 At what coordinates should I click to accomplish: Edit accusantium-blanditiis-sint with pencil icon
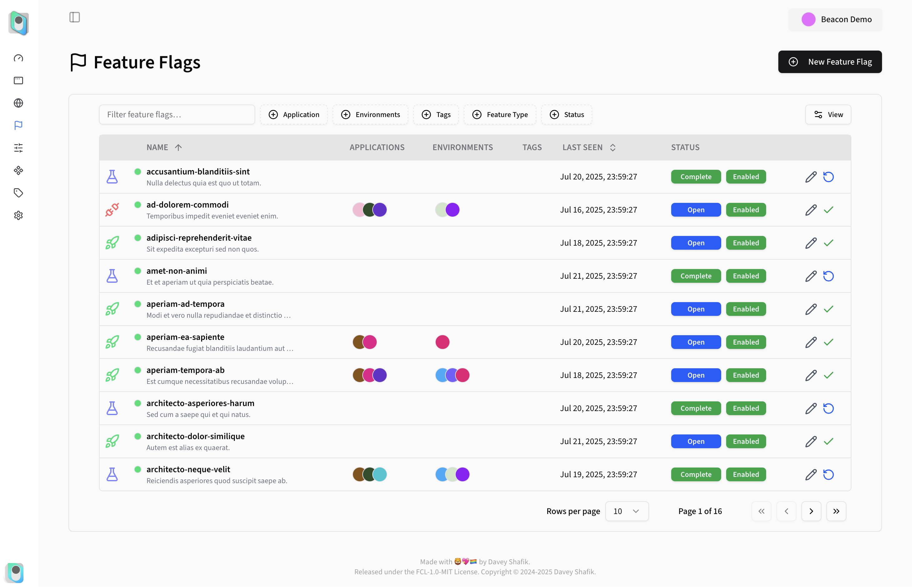click(x=811, y=177)
